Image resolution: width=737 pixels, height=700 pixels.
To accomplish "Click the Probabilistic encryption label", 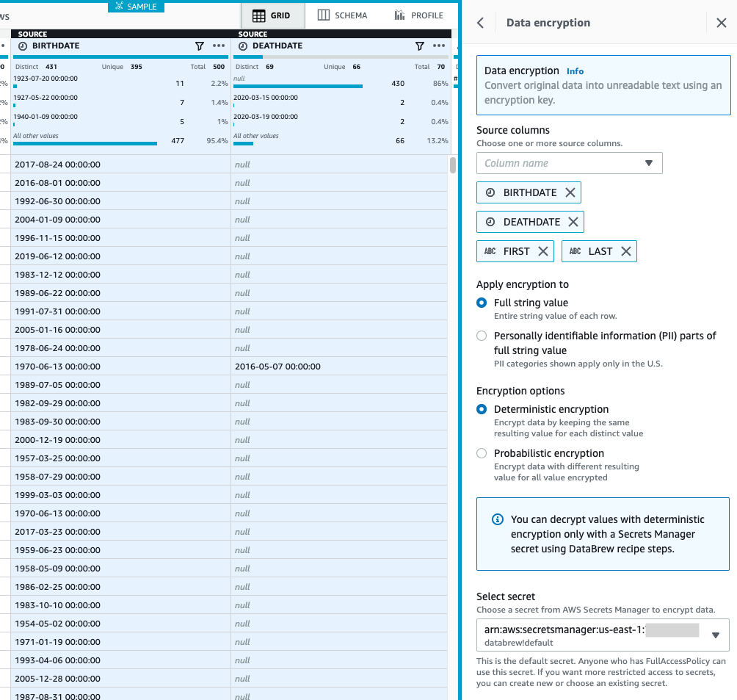I will pos(548,453).
